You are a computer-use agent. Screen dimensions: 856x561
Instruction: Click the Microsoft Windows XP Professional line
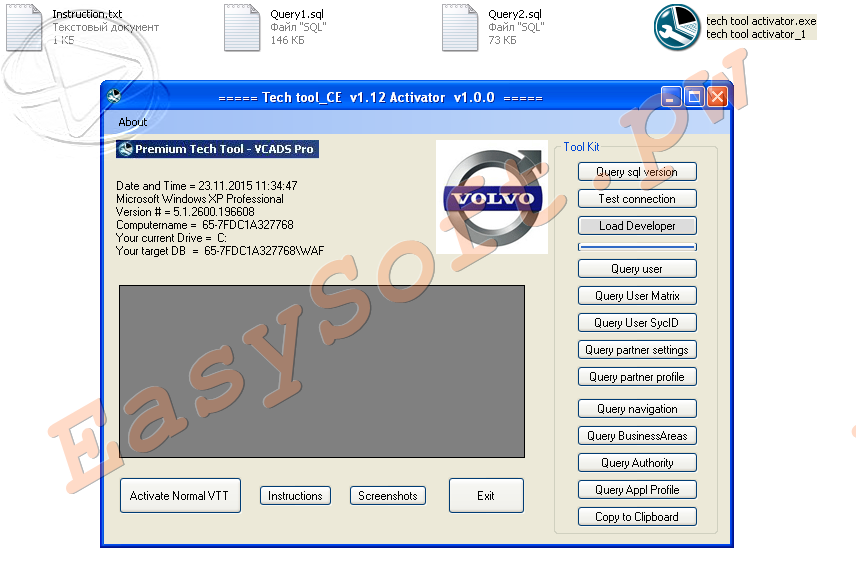click(x=200, y=199)
